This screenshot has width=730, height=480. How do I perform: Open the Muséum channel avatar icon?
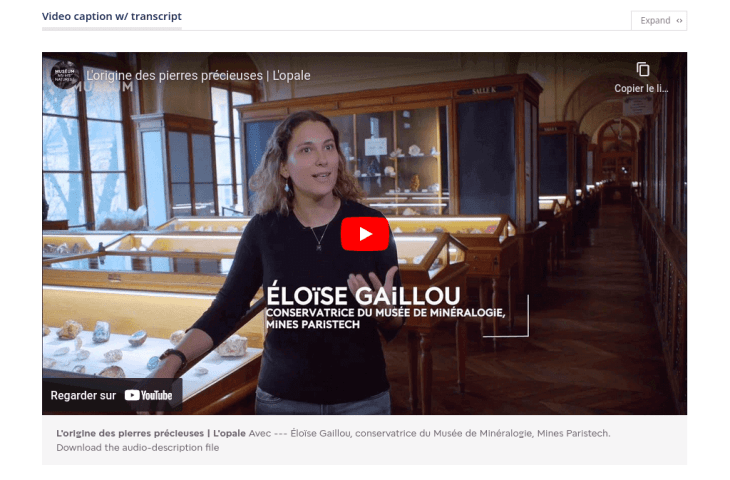coord(65,75)
